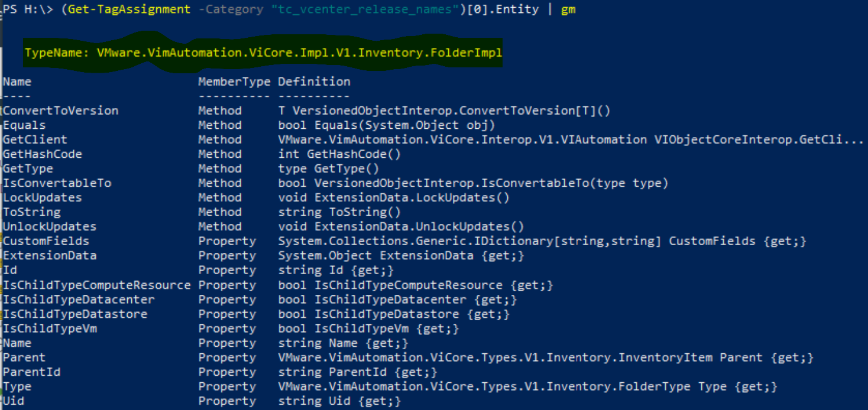The width and height of the screenshot is (868, 410).
Task: Click the T VersionedObjectInterop.ConvertToVersion[T]() definition
Action: pyautogui.click(x=444, y=110)
